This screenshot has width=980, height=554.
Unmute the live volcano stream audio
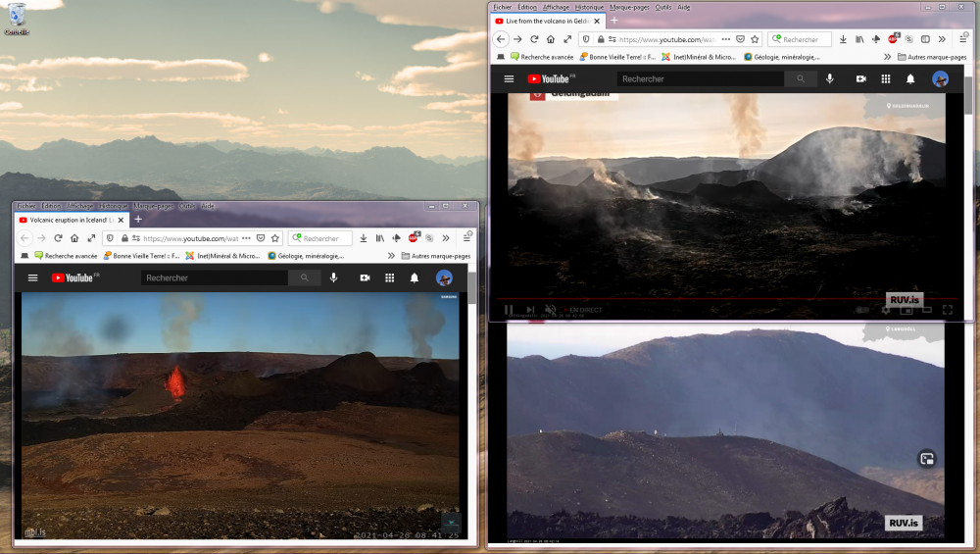[x=551, y=310]
